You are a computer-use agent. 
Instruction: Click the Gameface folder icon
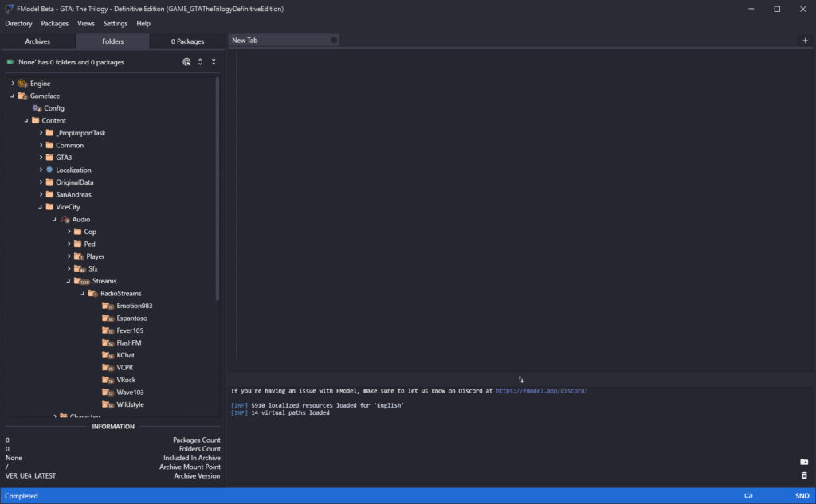click(22, 96)
